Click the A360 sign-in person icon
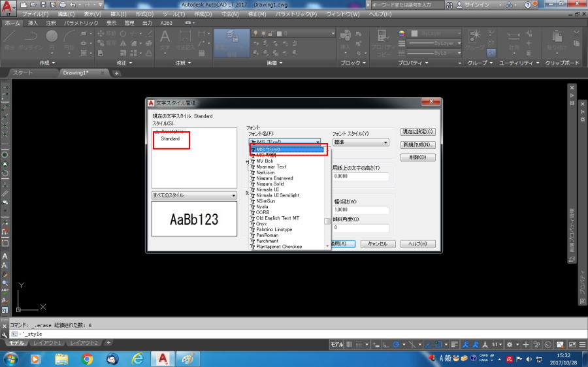588x367 pixels. tap(459, 5)
